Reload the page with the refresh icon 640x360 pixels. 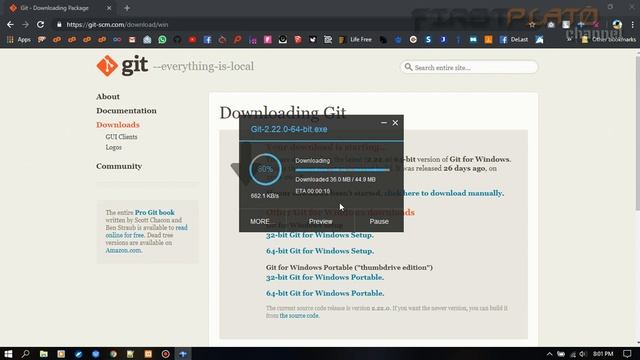click(x=40, y=24)
